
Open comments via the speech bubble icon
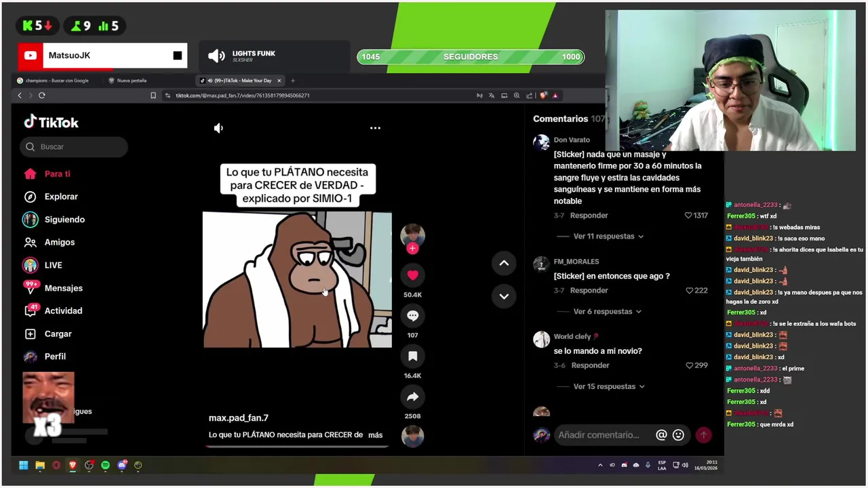coord(412,315)
